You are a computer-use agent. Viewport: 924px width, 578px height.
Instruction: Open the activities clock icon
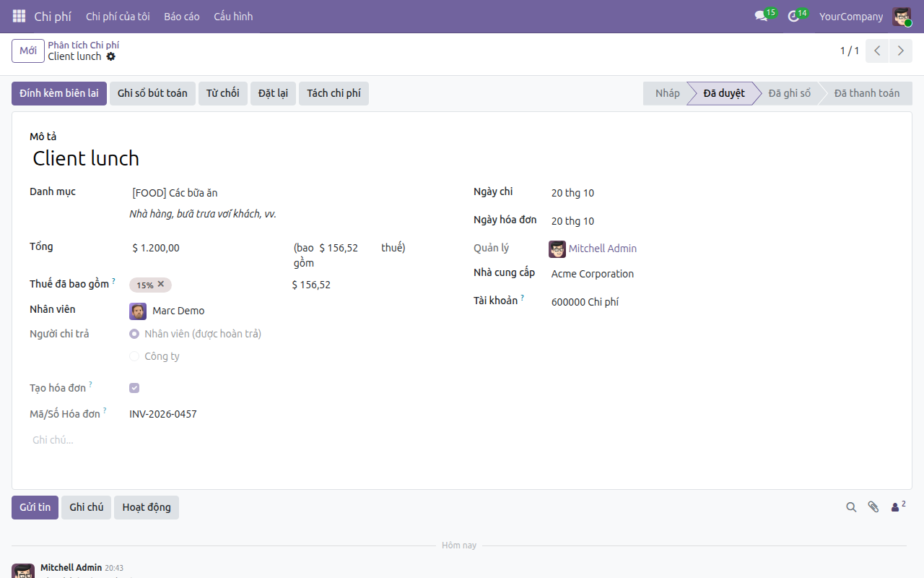tap(793, 16)
